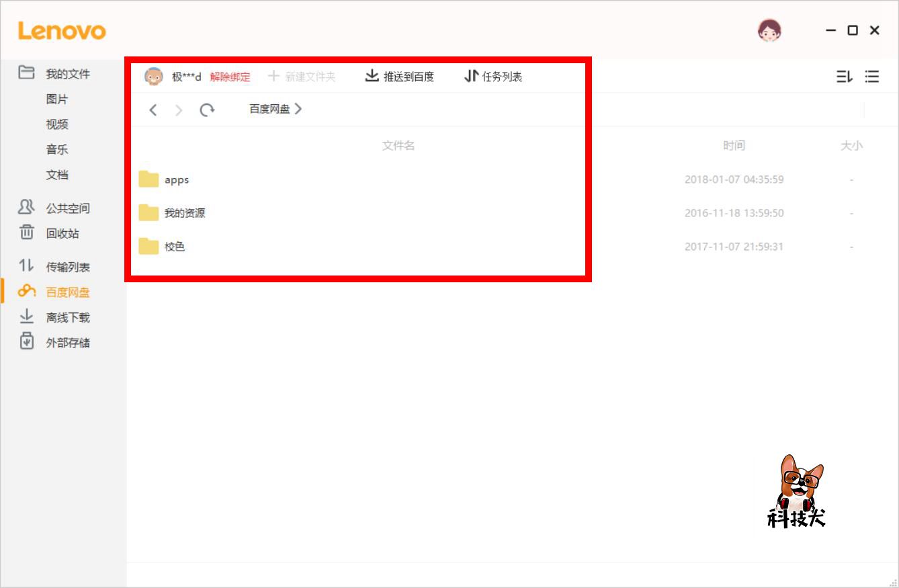Go forward with the right arrow
Image resolution: width=899 pixels, height=588 pixels.
(x=179, y=110)
